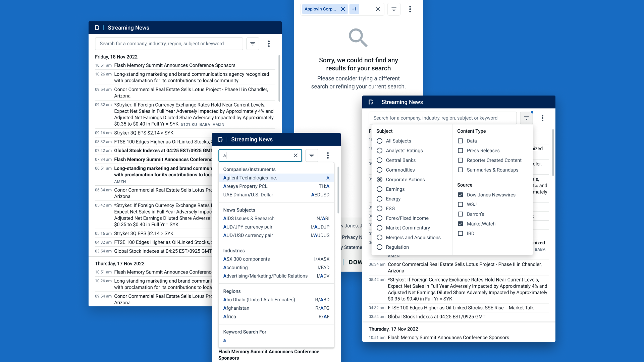The height and width of the screenshot is (362, 644).
Task: Select Commodities subject radio
Action: coord(379,170)
